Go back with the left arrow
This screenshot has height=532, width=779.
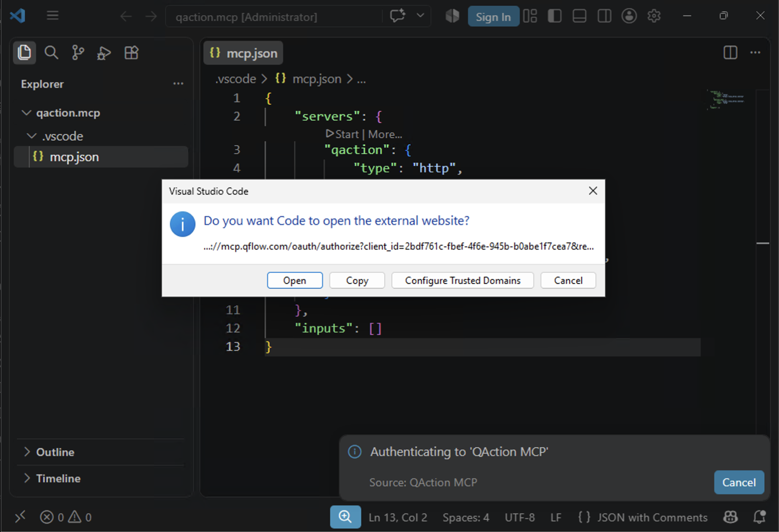coord(126,16)
